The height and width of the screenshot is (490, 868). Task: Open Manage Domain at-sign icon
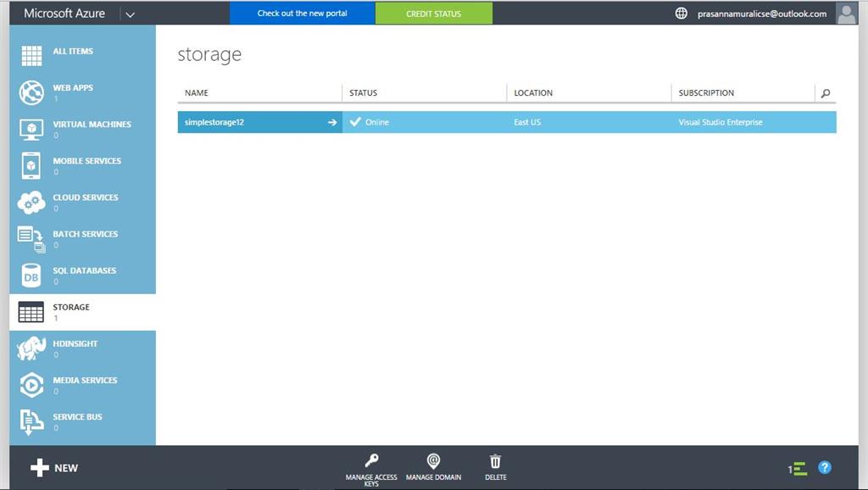pos(433,460)
